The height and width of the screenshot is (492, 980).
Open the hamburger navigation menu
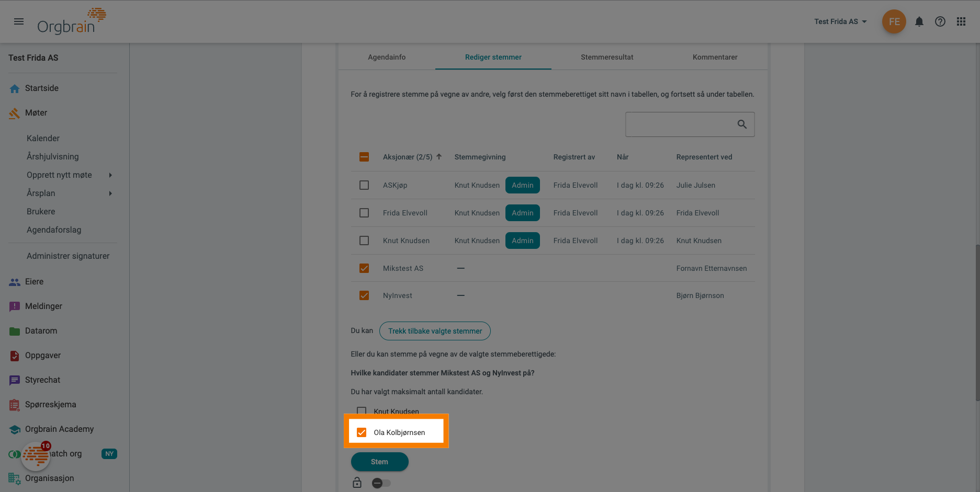(x=19, y=21)
